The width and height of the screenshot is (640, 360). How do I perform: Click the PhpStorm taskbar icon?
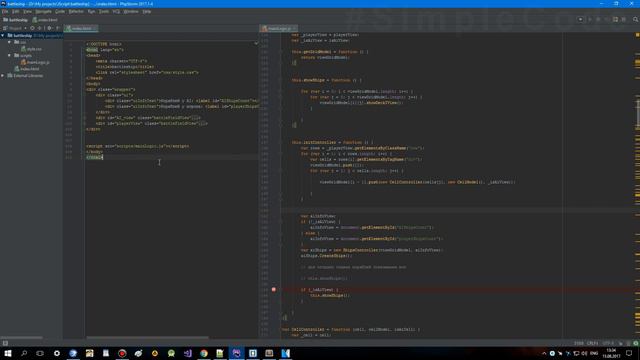click(236, 353)
